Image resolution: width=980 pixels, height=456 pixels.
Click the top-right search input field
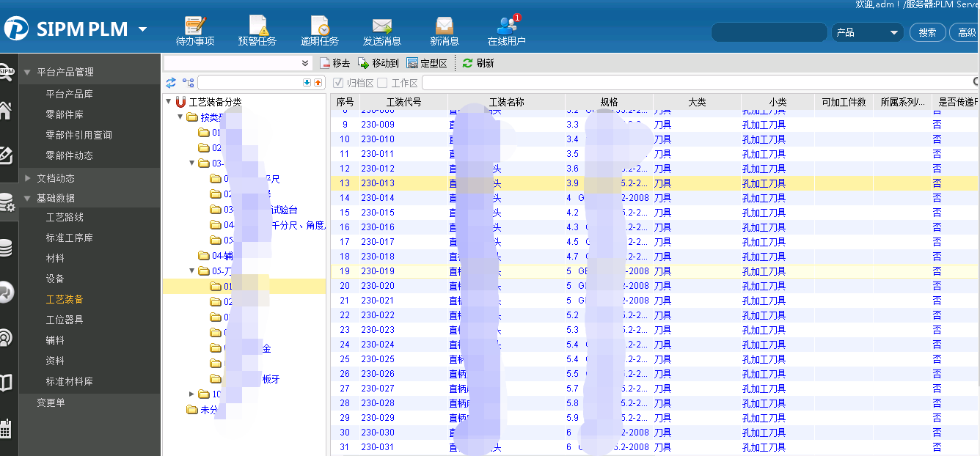click(x=769, y=32)
